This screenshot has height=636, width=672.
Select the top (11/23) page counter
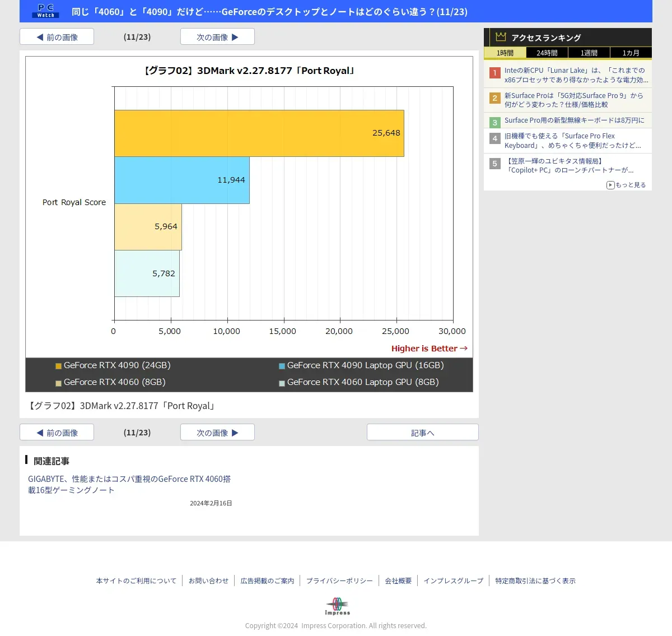coord(137,37)
